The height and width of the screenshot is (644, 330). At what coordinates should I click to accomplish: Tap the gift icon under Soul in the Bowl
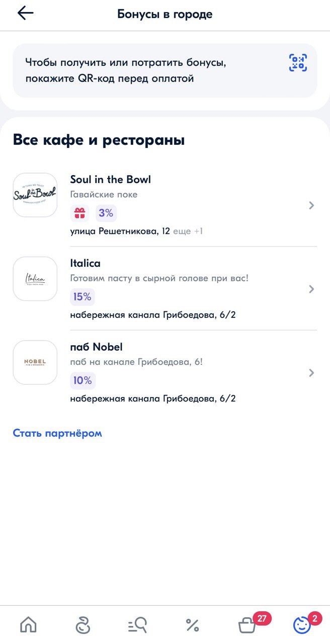coord(79,213)
